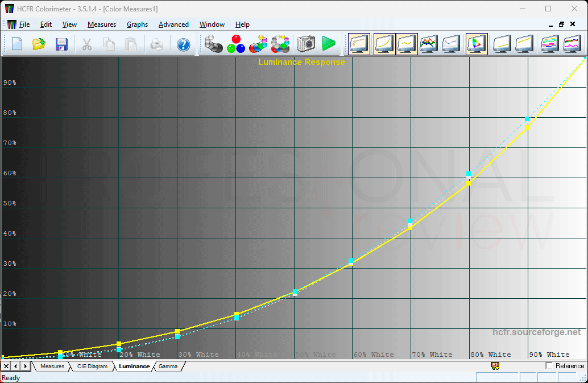Click the camera icon in toolbar
This screenshot has height=383, width=588.
(x=305, y=44)
